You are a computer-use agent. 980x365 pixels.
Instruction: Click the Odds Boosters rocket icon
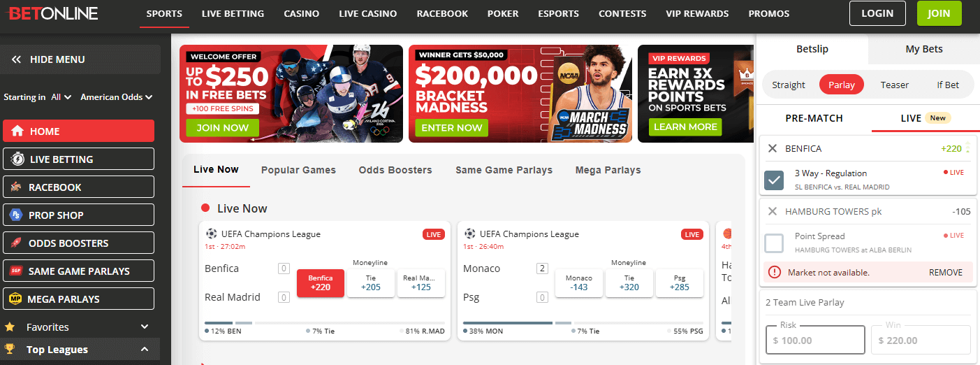click(16, 243)
